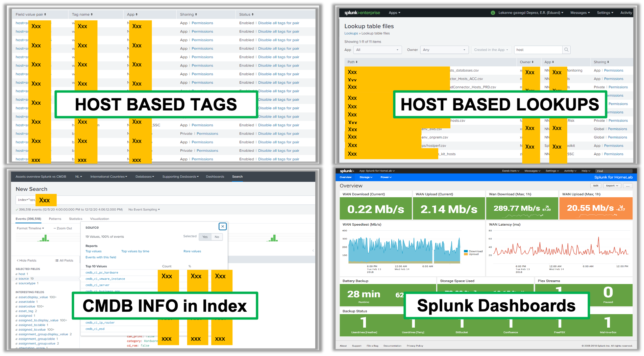Viewport: 644px width, 356px height.
Task: Click the green info icon beside the user name
Action: pos(493,13)
